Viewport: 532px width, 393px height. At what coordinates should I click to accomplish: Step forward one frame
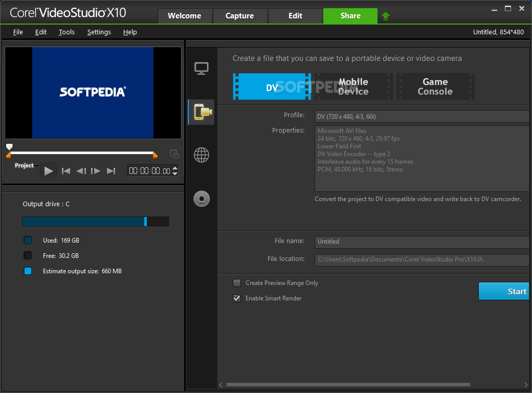(x=96, y=171)
